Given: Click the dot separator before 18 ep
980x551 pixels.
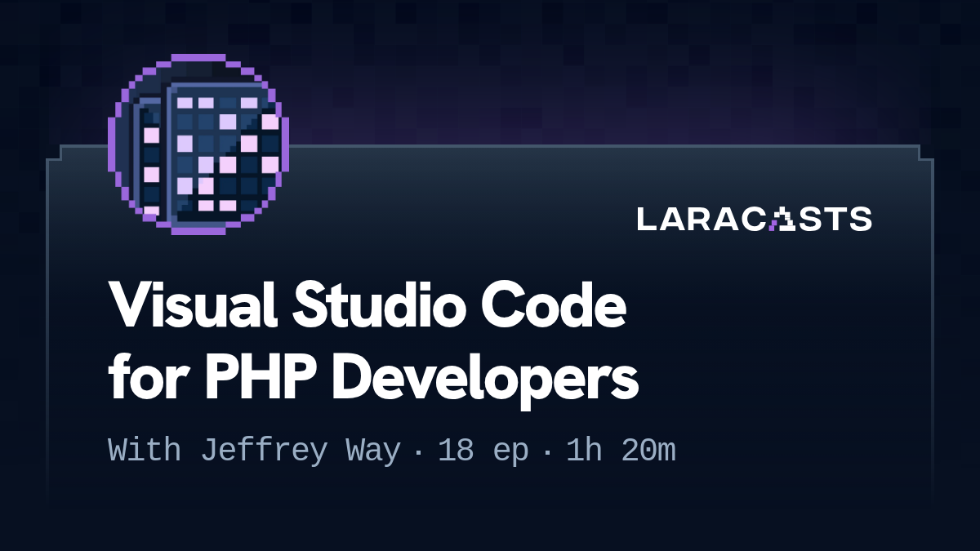Looking at the screenshot, I should click(x=419, y=451).
